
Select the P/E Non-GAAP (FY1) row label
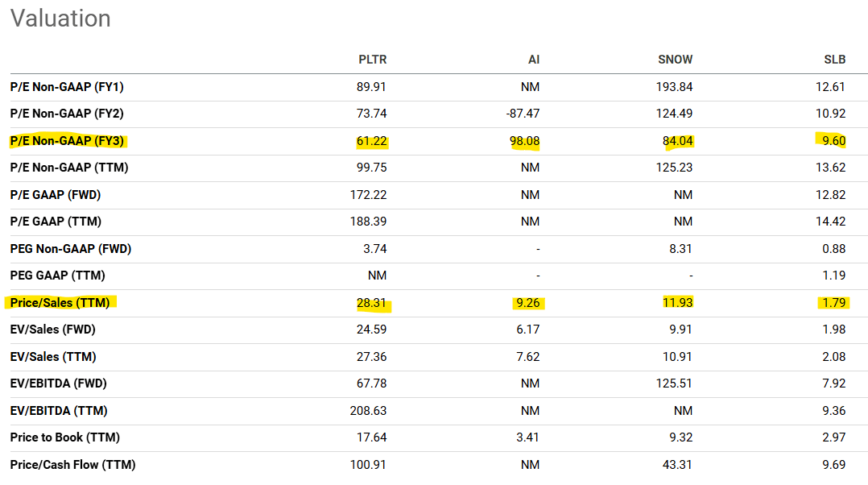(x=67, y=87)
